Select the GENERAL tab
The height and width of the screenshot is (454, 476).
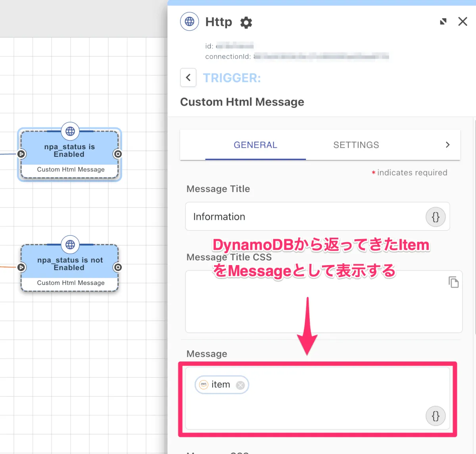255,145
